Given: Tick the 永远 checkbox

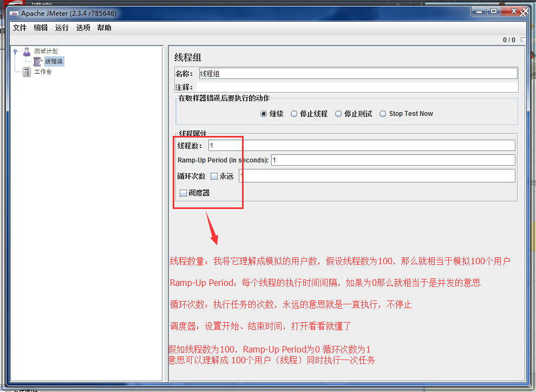Looking at the screenshot, I should click(x=214, y=177).
